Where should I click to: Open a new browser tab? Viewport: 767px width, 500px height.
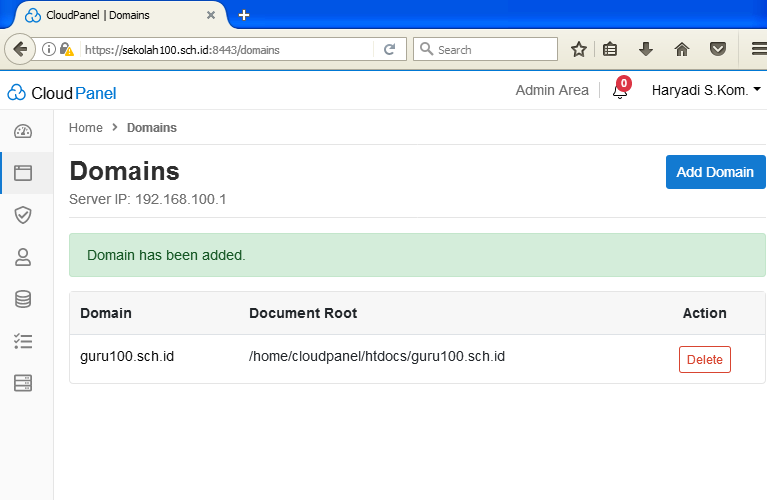pyautogui.click(x=244, y=15)
